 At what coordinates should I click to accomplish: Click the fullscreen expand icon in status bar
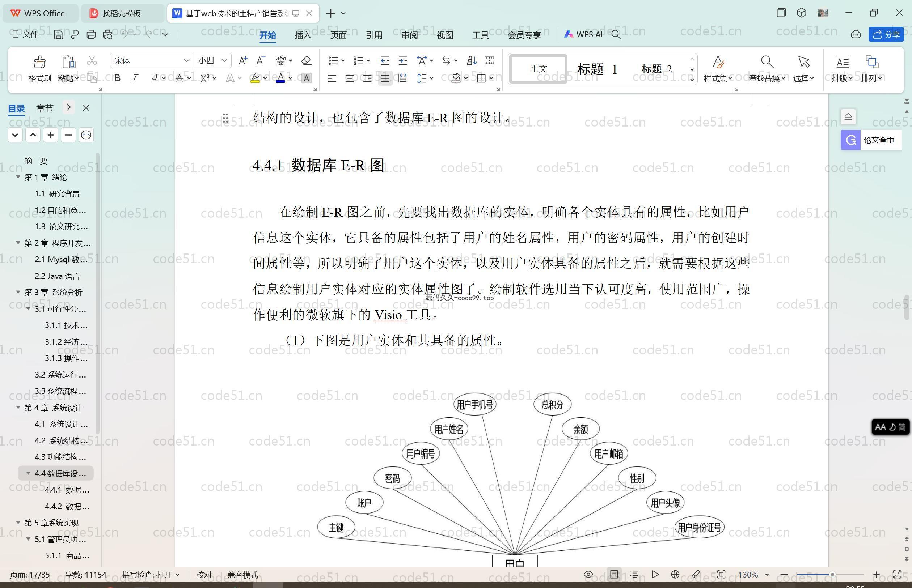pos(897,574)
